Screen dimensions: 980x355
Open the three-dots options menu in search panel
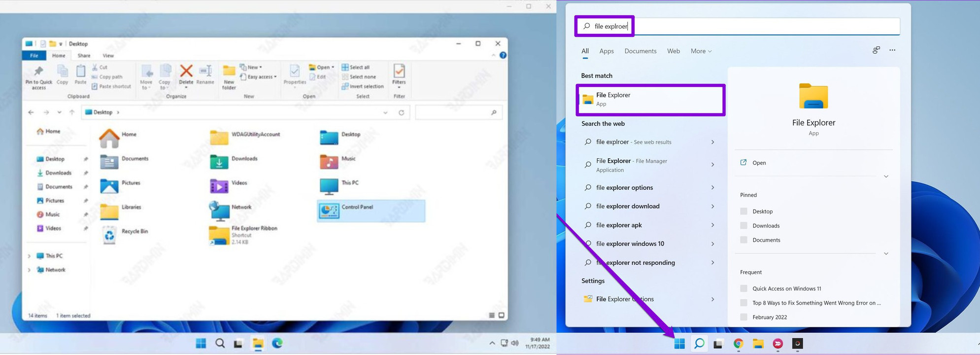(x=892, y=50)
